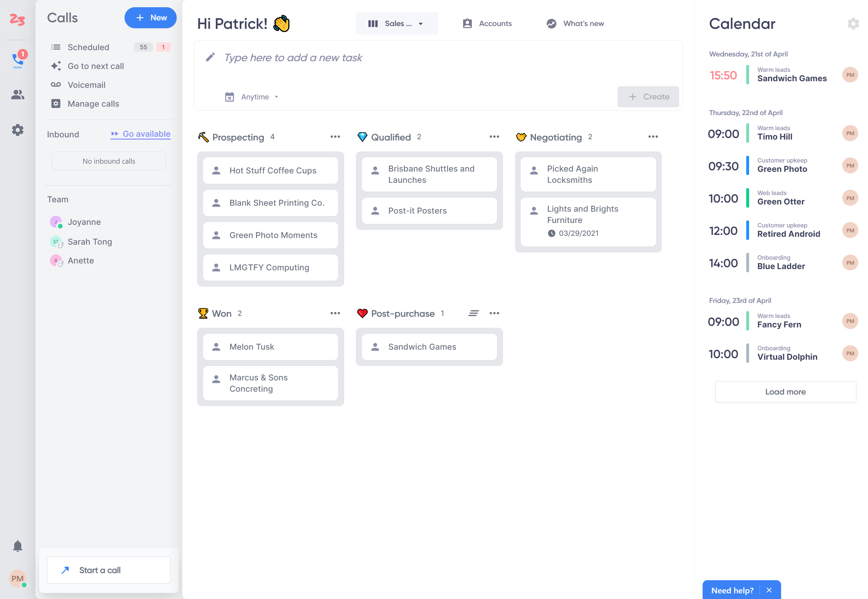Click the notifications bell icon

pyautogui.click(x=18, y=545)
